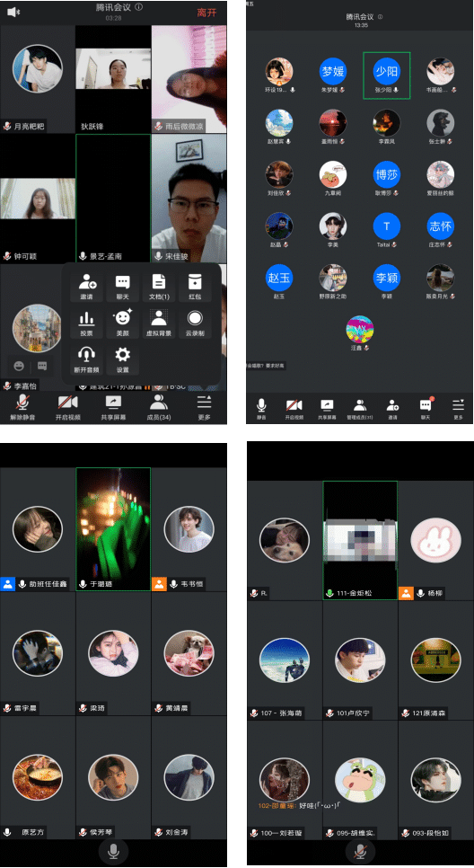
Task: Choose 虚拟背景 virtual background
Action: (159, 323)
